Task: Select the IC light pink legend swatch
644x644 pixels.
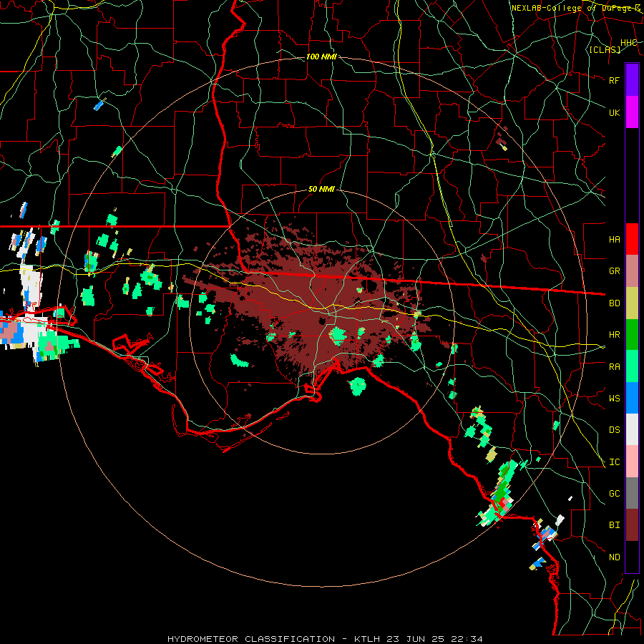Action: point(632,462)
